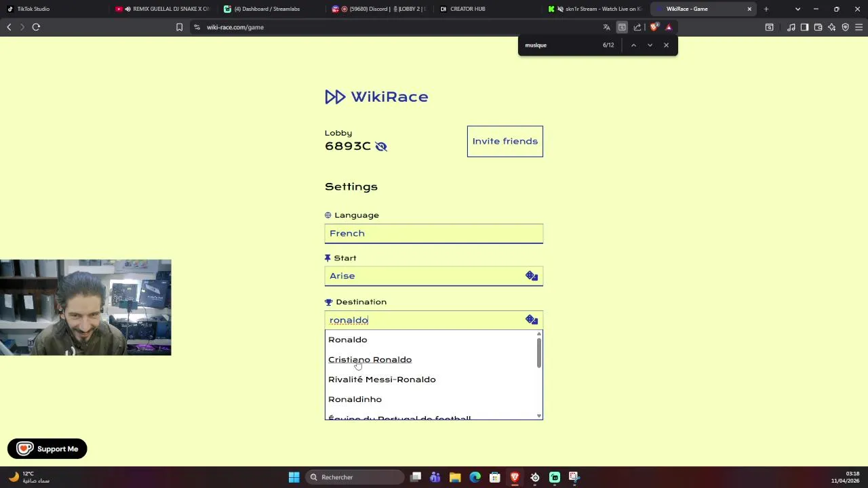This screenshot has width=868, height=488.
Task: Close the WikiRace - Game tab
Action: pyautogui.click(x=749, y=9)
